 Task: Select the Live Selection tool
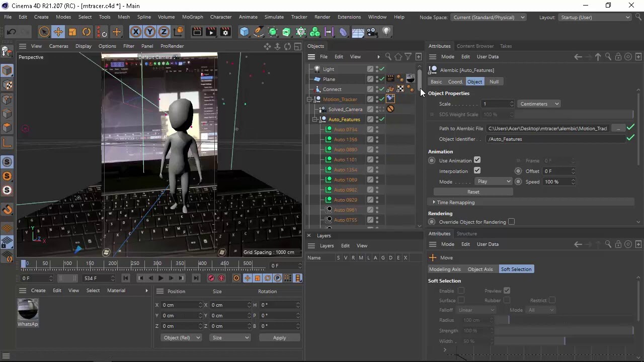(x=44, y=32)
